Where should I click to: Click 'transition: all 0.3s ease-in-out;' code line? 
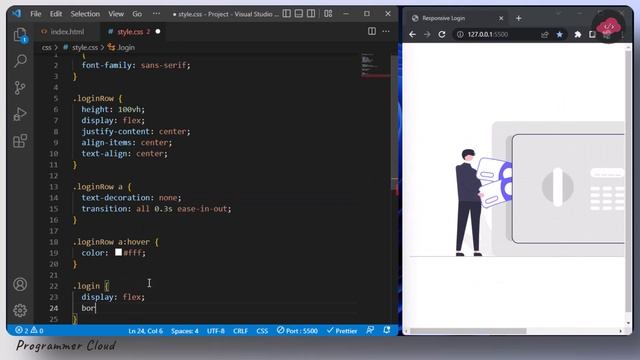pyautogui.click(x=156, y=209)
